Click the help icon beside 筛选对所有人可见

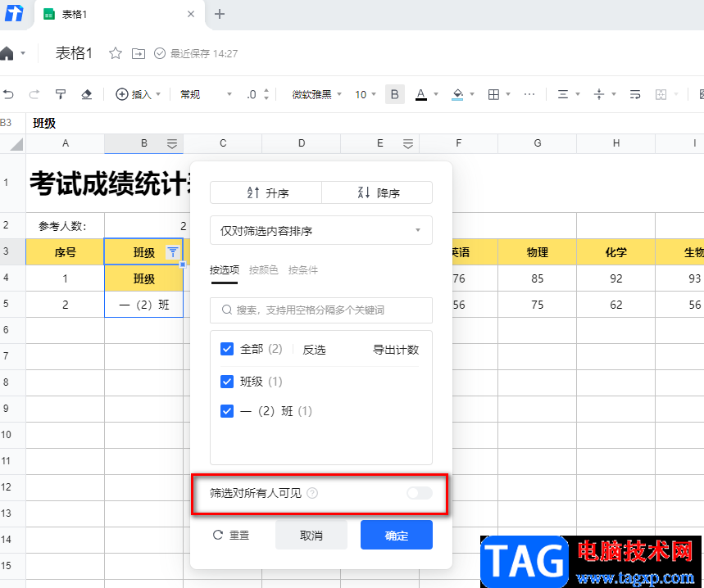[312, 493]
